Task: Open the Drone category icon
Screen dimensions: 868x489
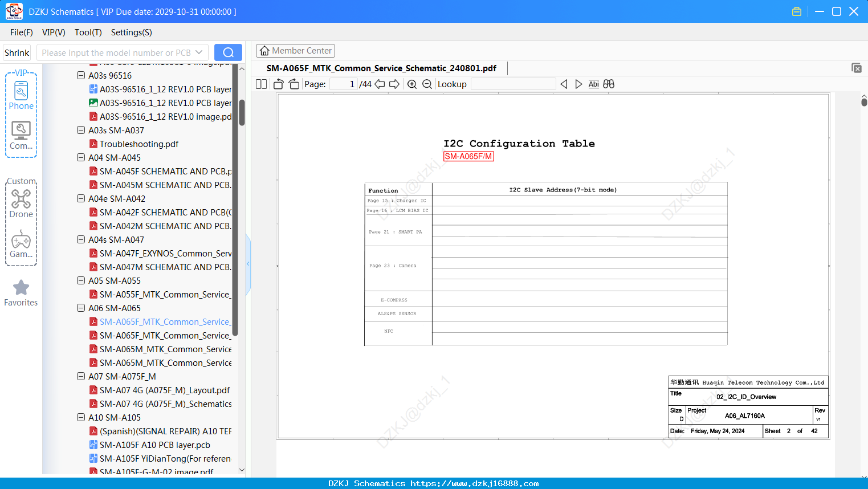Action: pyautogui.click(x=21, y=203)
